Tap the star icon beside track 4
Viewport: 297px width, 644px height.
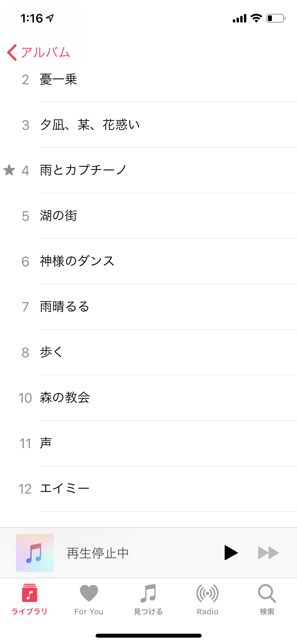pos(9,170)
